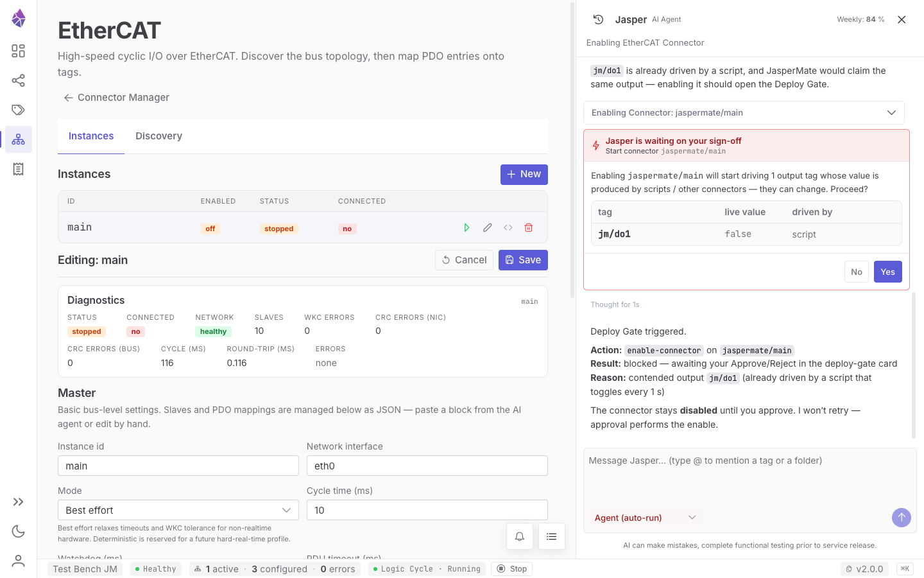924x578 pixels.
Task: Open the tags sidebar icon
Action: point(19,110)
